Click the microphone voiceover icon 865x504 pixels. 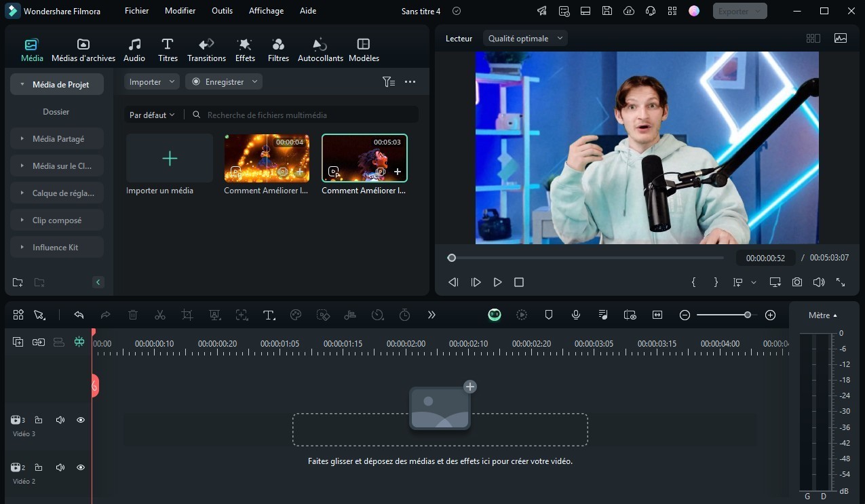[x=576, y=315]
